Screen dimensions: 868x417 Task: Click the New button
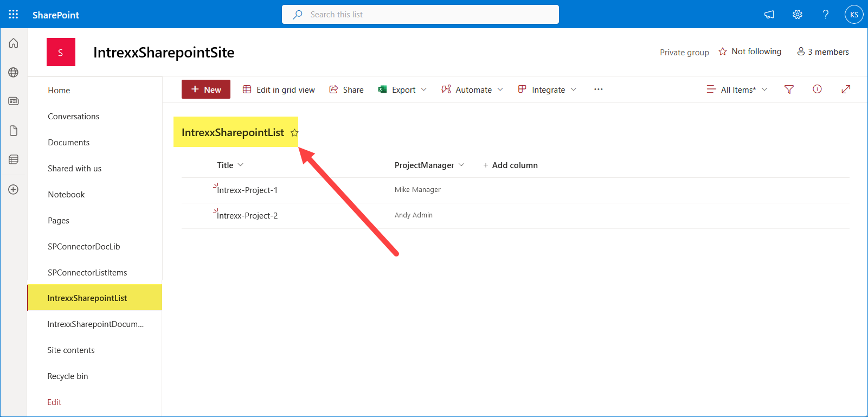pos(206,89)
